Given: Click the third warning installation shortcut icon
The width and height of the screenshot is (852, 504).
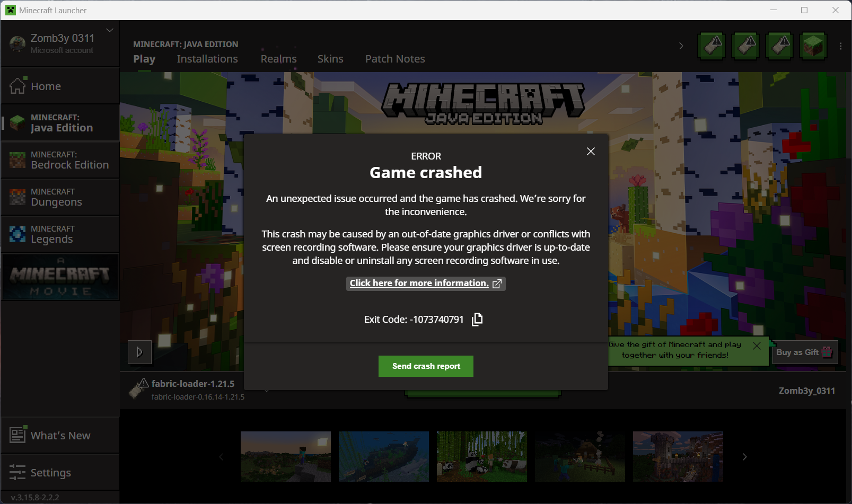Looking at the screenshot, I should (x=780, y=46).
